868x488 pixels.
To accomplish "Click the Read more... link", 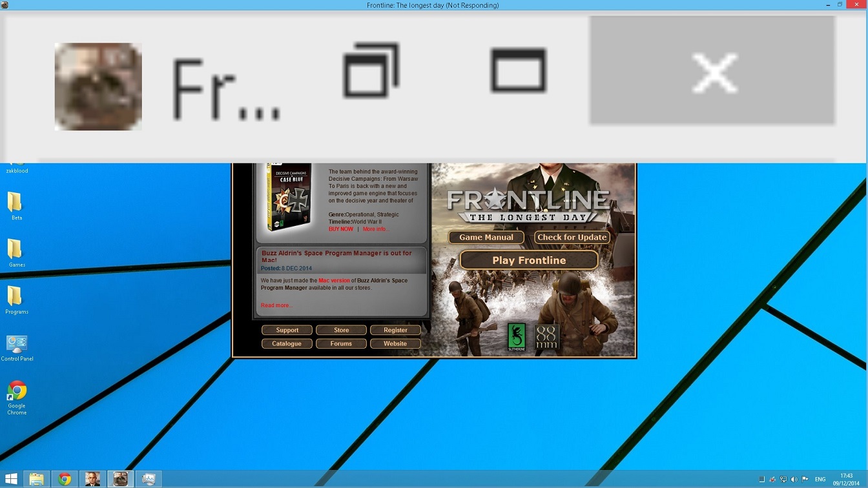I will click(x=276, y=305).
